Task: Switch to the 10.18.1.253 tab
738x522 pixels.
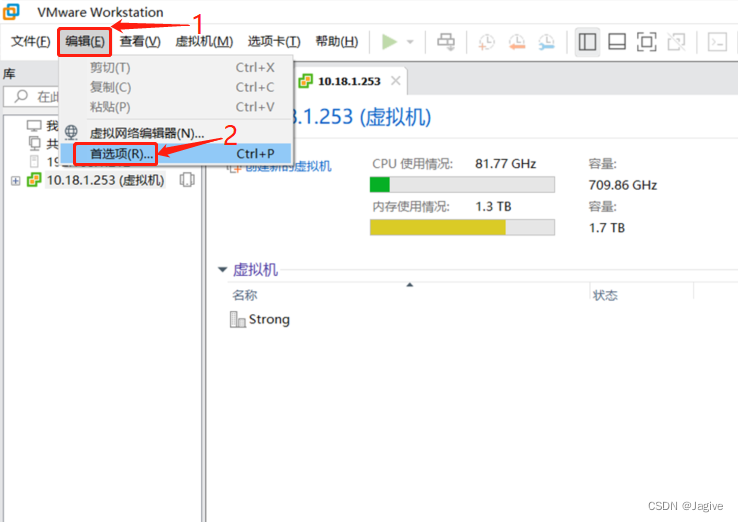Action: click(349, 81)
